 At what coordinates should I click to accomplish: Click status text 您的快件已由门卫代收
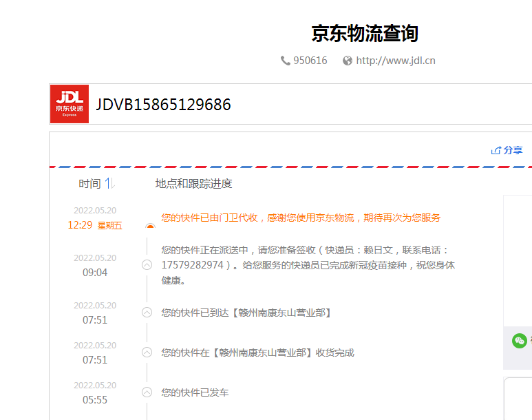209,218
